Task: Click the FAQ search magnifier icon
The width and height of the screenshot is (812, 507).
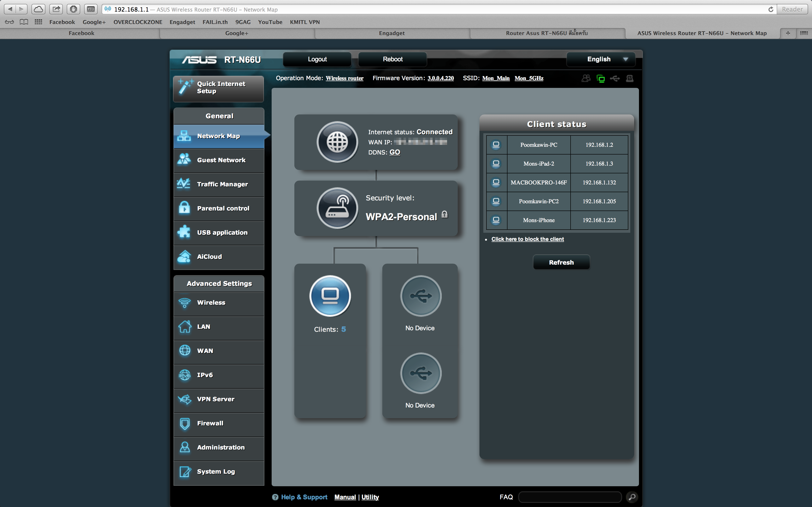Action: (632, 497)
